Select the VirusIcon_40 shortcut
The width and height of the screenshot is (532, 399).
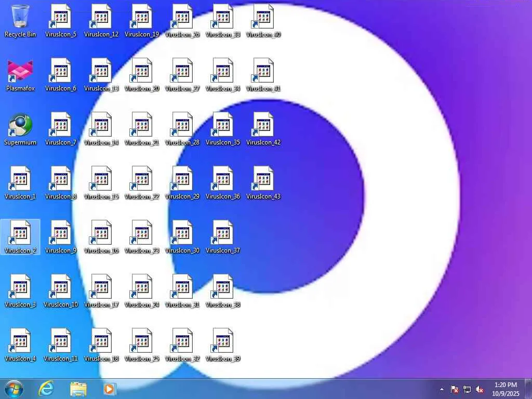pos(263,21)
